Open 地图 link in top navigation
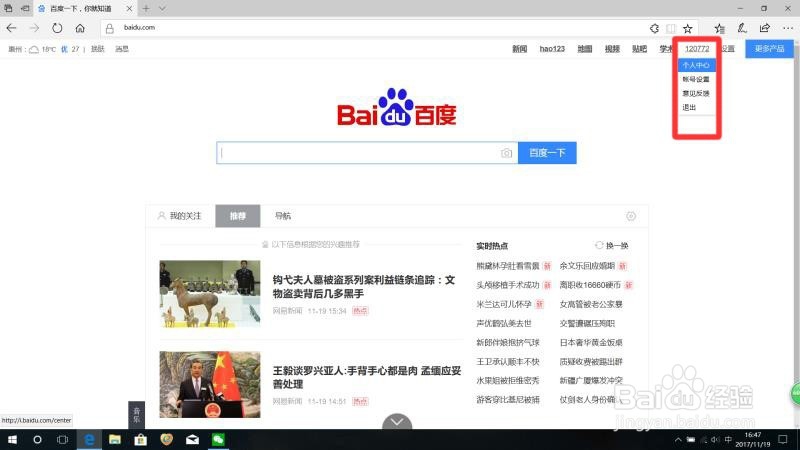The image size is (800, 450). point(585,49)
